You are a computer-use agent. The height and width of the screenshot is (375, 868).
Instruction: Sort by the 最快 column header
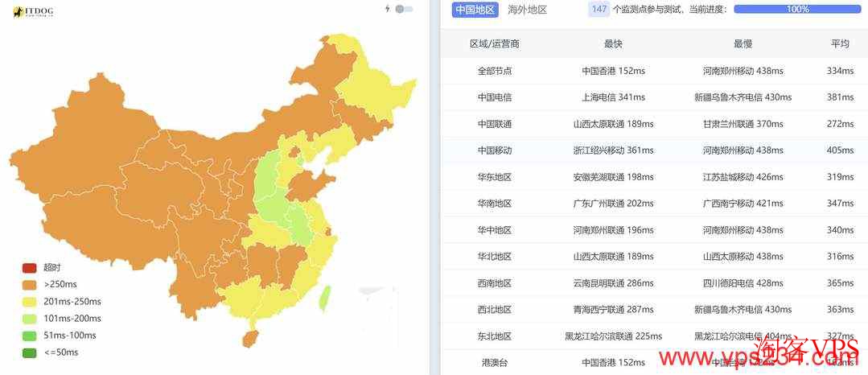coord(613,43)
